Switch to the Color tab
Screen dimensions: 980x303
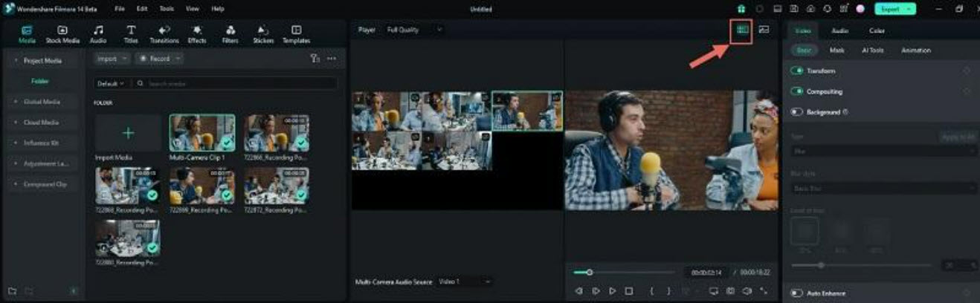click(877, 31)
